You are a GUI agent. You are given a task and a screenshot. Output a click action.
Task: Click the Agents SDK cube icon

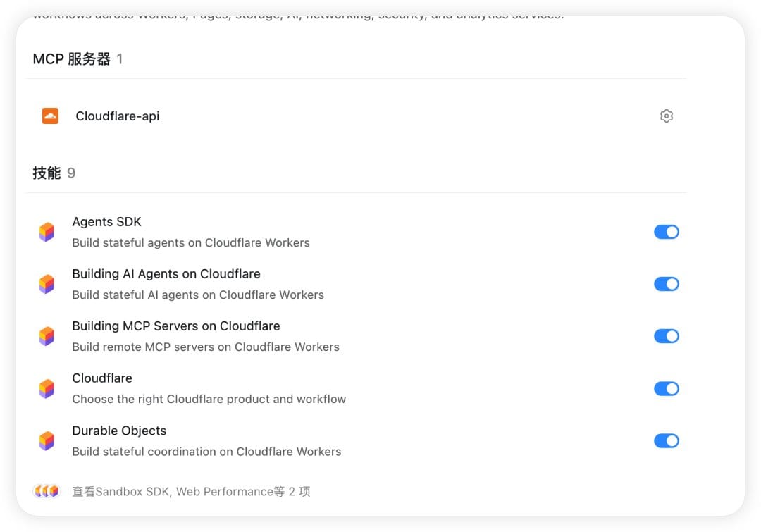(47, 232)
